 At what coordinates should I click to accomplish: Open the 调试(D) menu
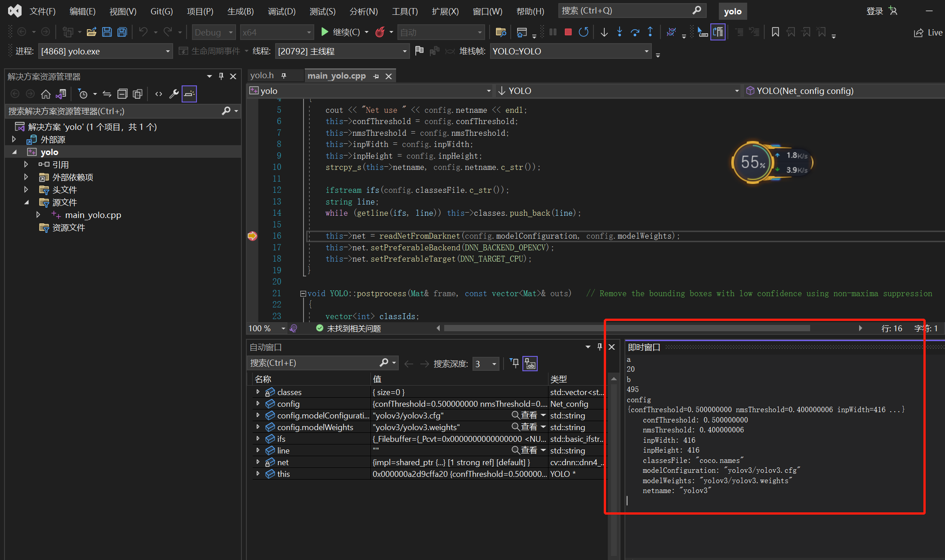pyautogui.click(x=281, y=11)
